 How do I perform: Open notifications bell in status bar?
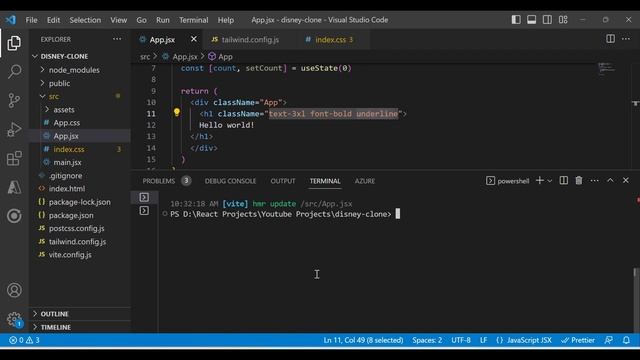[x=626, y=340]
